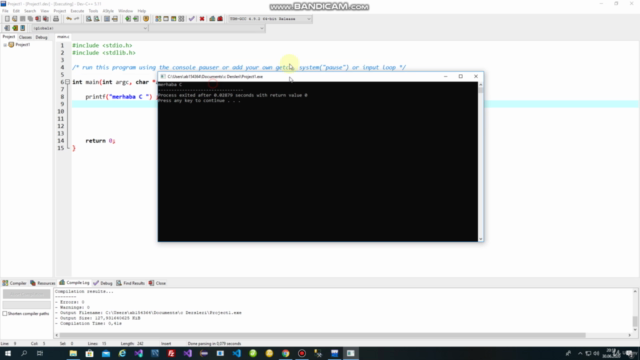The image size is (640, 360).
Task: Click "Done parsing" status bar message
Action: click(x=214, y=344)
